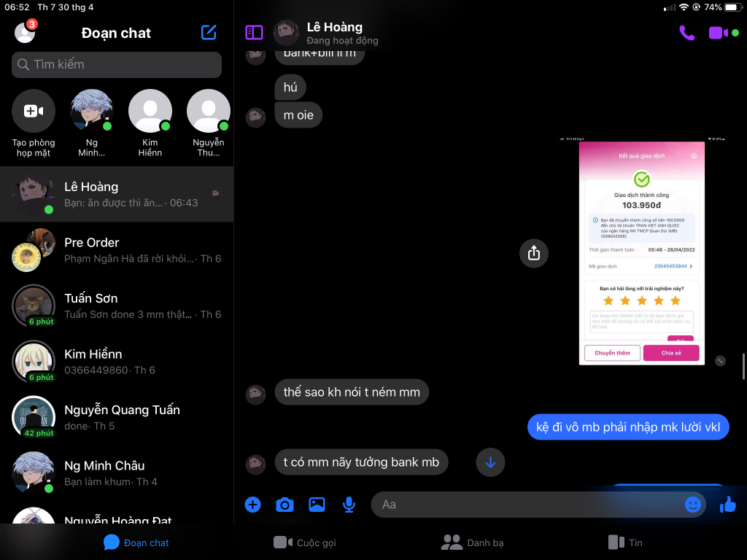Open the MoMo transaction image
The width and height of the screenshot is (747, 560).
[x=641, y=252]
